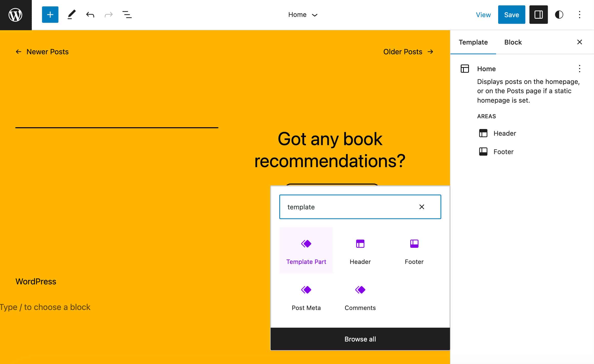Click the Template Part icon in block inserter
Viewport: 594px width, 364px height.
[306, 243]
